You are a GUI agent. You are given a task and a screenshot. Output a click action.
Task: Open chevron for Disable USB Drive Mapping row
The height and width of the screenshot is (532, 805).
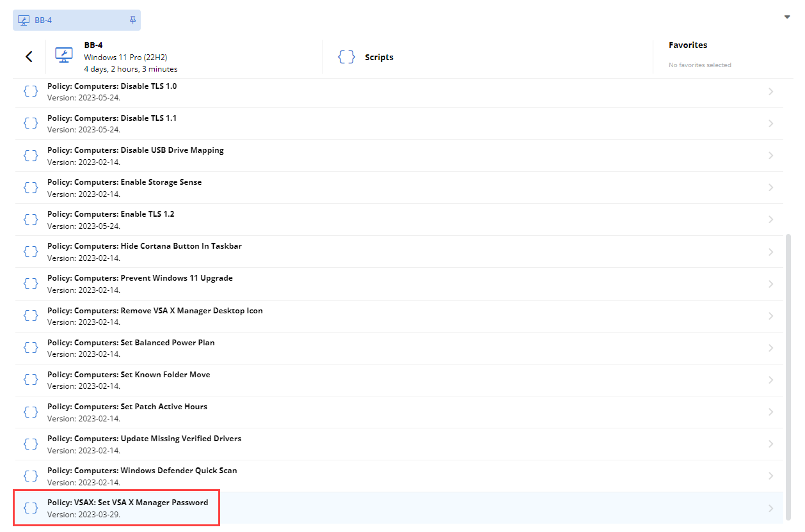click(770, 155)
